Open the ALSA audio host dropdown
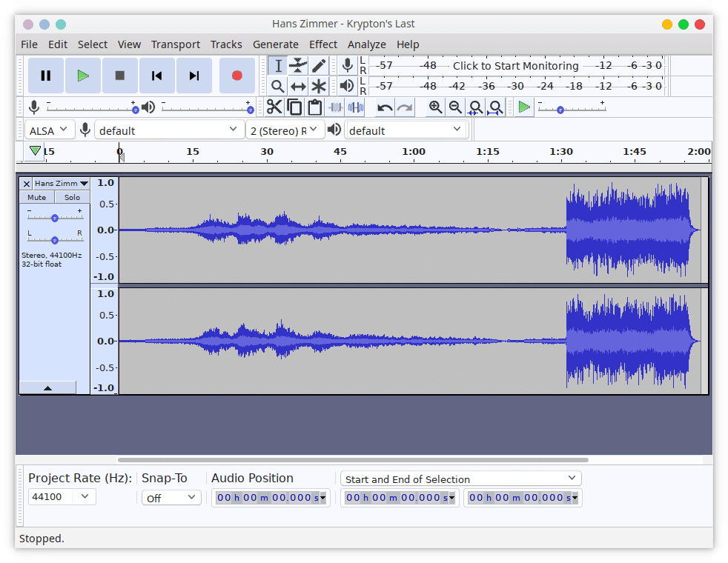The image size is (728, 563). click(x=49, y=130)
